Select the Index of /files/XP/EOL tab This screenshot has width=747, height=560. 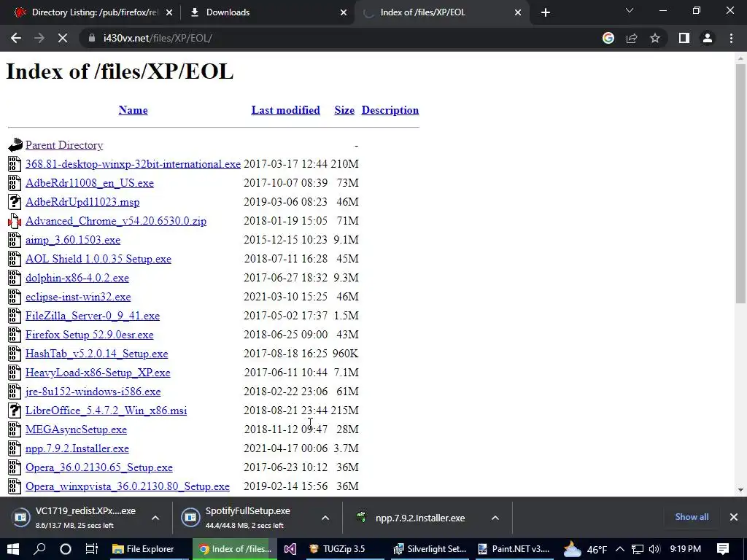(x=442, y=12)
